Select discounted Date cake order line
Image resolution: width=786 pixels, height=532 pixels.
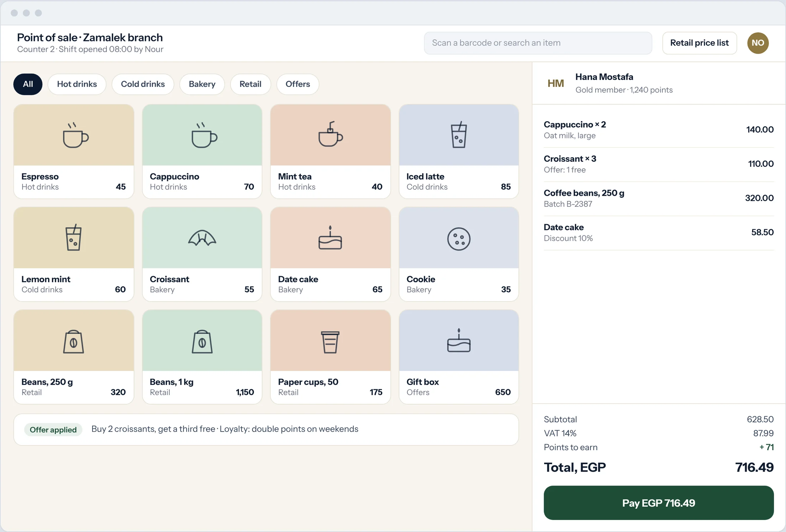point(658,233)
